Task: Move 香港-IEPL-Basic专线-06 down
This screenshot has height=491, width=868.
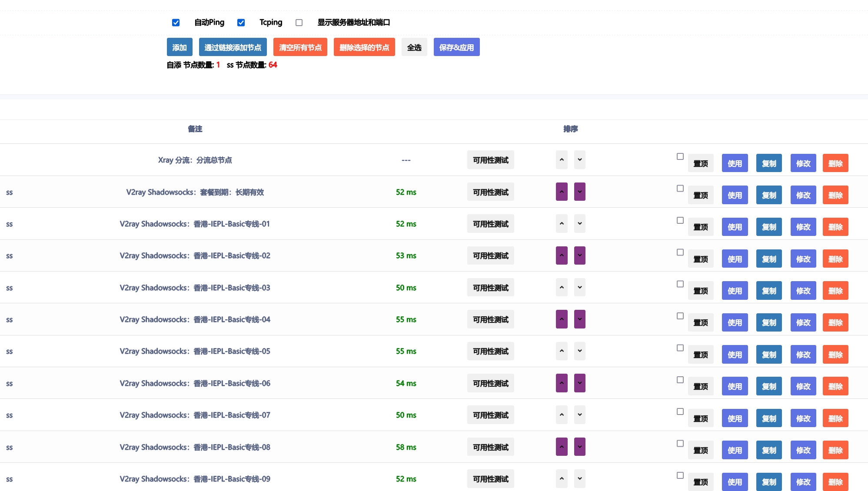Action: pos(580,383)
